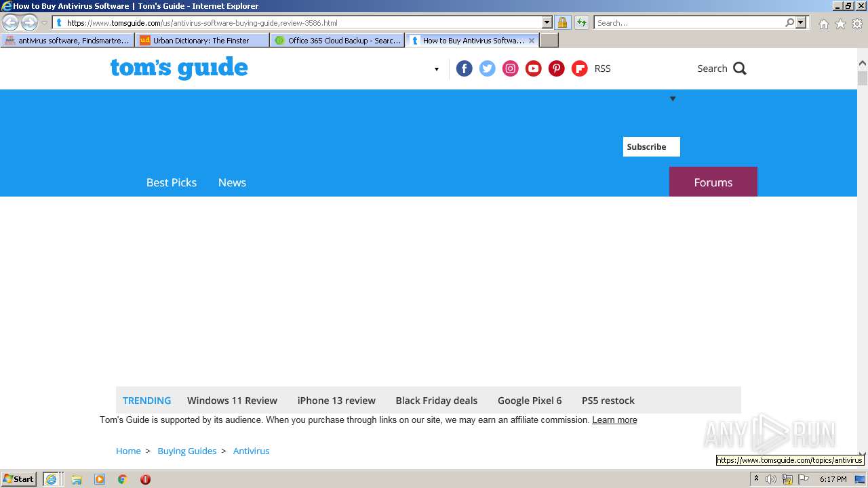The image size is (868, 488).
Task: Open the search provider dropdown arrow
Action: (801, 22)
